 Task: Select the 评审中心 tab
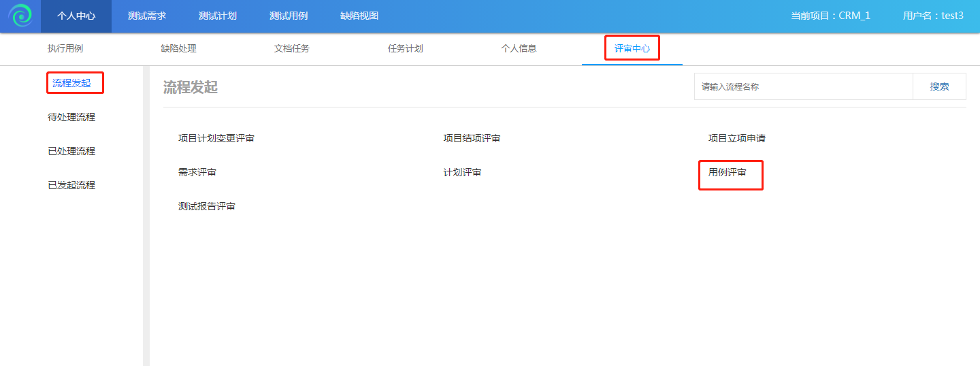tap(632, 49)
